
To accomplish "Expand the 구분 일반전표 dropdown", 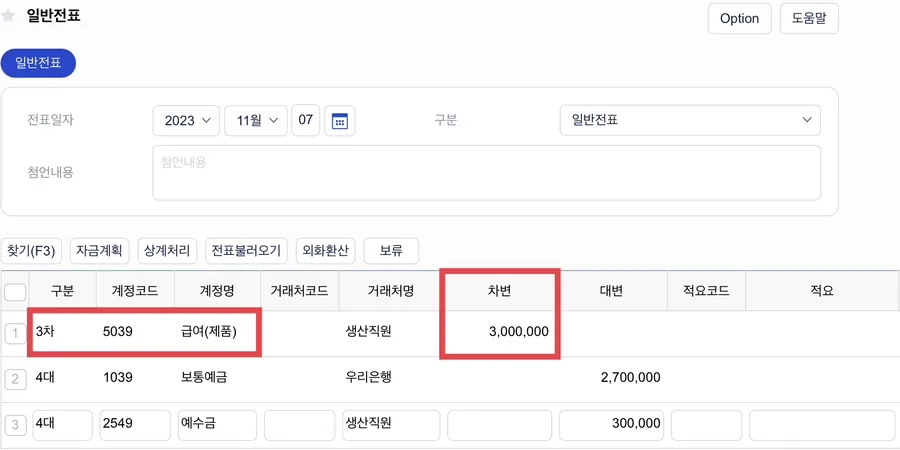I will click(x=690, y=121).
